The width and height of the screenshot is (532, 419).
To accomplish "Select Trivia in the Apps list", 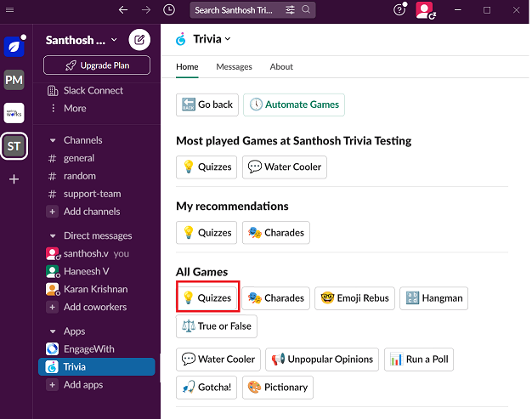I will point(97,367).
